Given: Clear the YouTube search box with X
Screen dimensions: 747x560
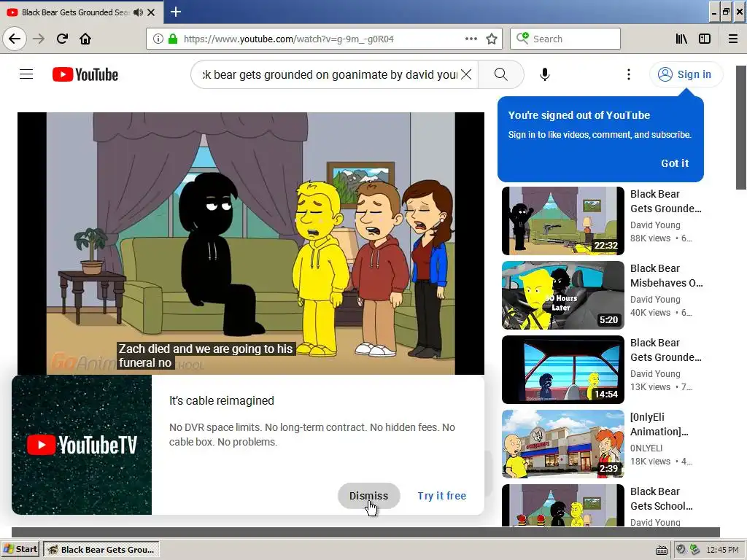Looking at the screenshot, I should 466,74.
